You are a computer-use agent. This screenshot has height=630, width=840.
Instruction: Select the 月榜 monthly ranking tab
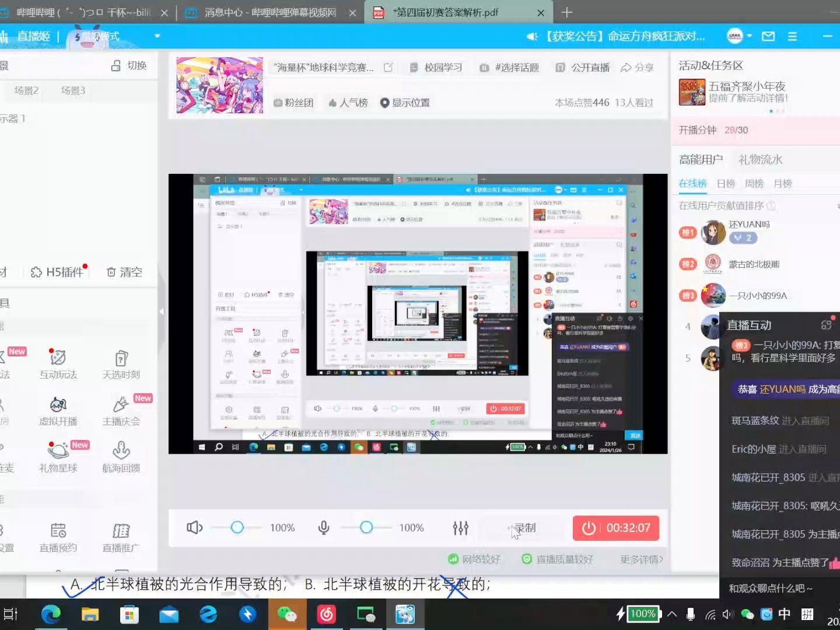click(x=782, y=184)
